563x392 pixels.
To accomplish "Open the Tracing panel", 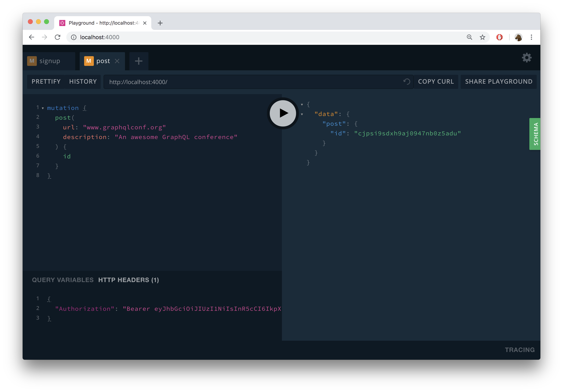I will tap(520, 350).
